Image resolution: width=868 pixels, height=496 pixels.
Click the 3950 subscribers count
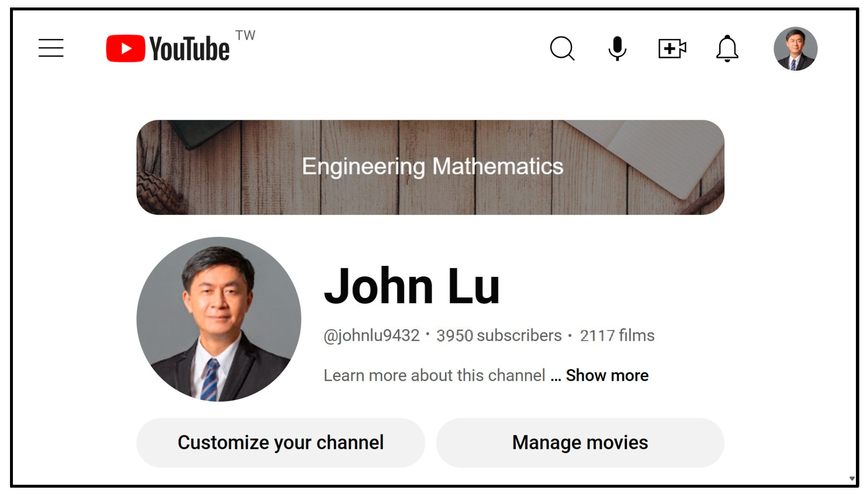(499, 335)
